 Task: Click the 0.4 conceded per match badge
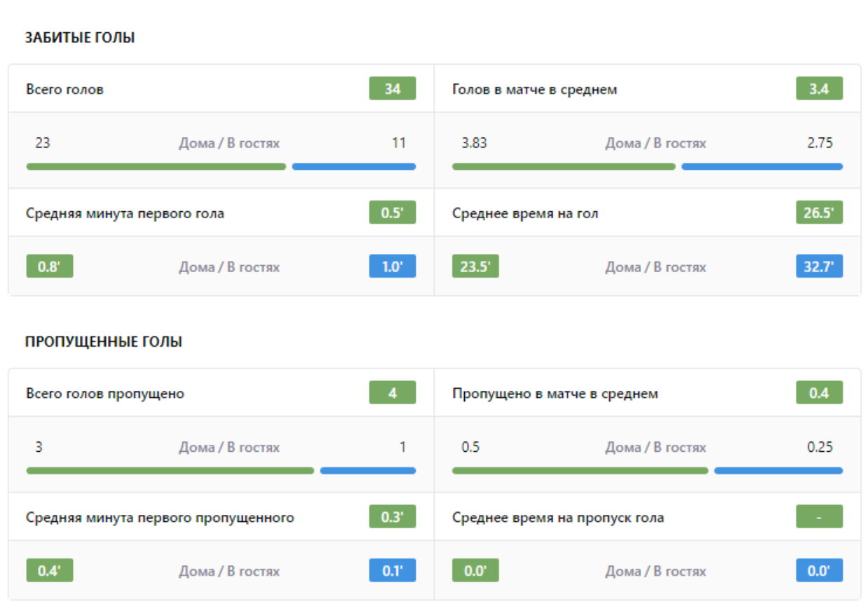click(819, 393)
